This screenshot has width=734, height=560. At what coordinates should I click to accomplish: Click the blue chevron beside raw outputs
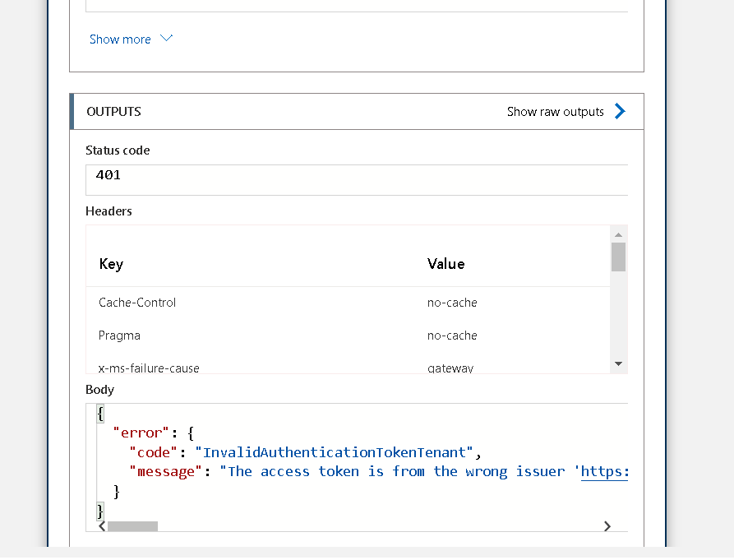click(x=620, y=112)
